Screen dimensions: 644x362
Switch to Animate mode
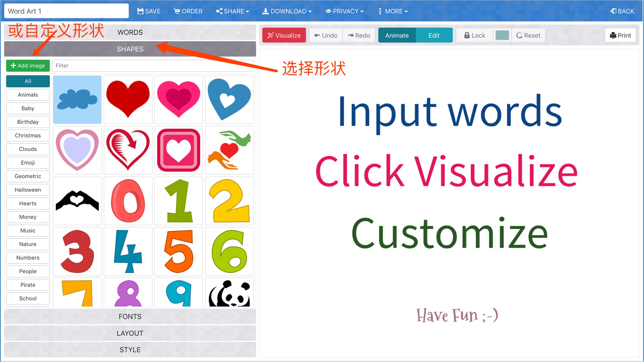(x=397, y=35)
